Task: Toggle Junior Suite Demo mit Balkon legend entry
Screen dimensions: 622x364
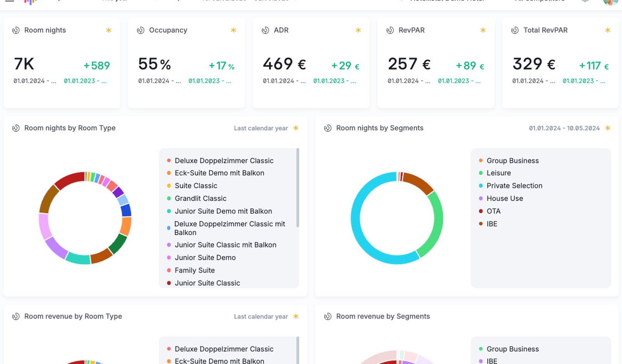Action: click(220, 211)
